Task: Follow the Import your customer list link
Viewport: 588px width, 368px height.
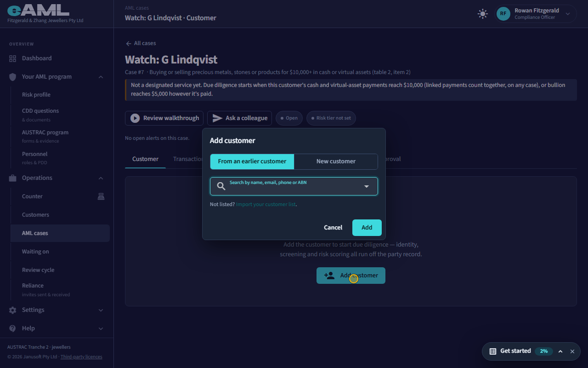Action: [x=266, y=204]
